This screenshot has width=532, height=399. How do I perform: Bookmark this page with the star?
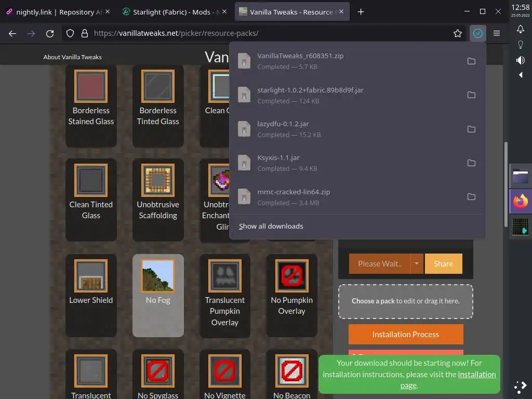click(457, 33)
